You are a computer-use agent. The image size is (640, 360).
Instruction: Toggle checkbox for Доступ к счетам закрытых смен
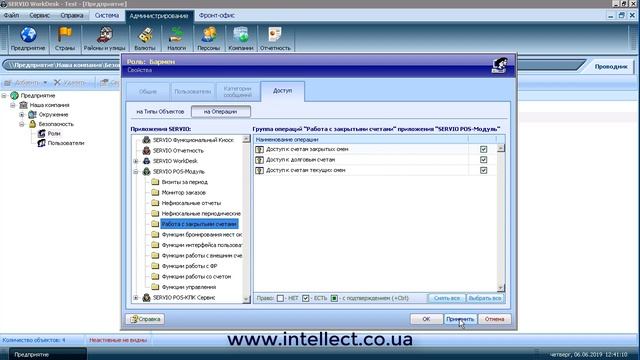484,149
